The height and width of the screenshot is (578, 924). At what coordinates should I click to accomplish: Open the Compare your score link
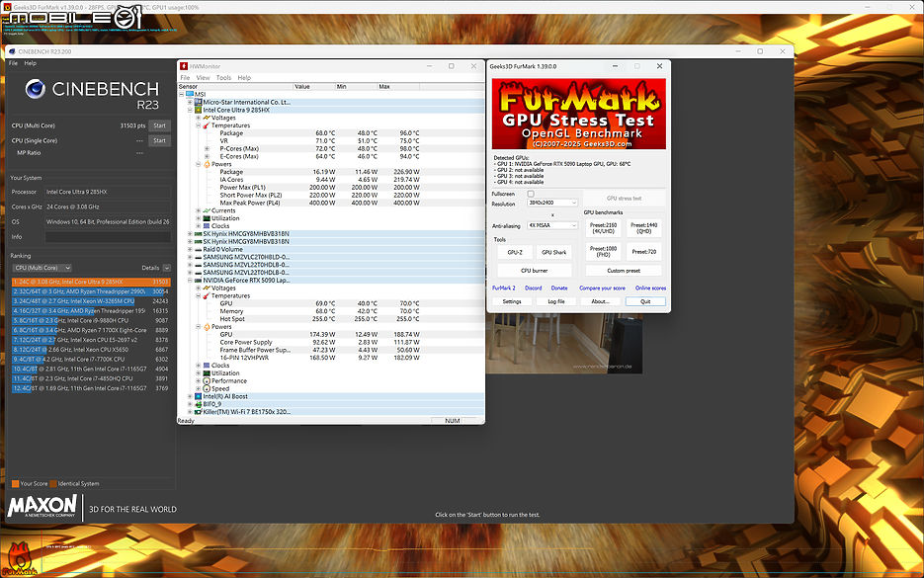point(602,289)
